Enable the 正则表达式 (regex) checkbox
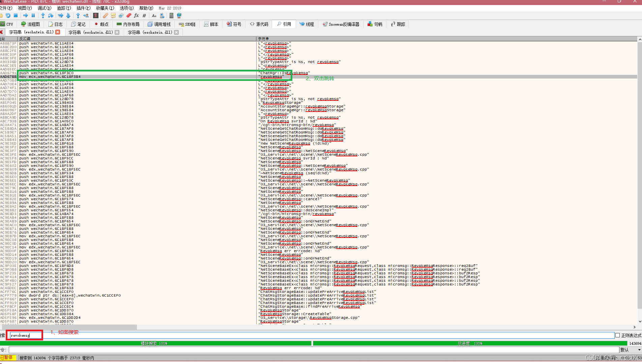The width and height of the screenshot is (642, 364). [x=618, y=335]
